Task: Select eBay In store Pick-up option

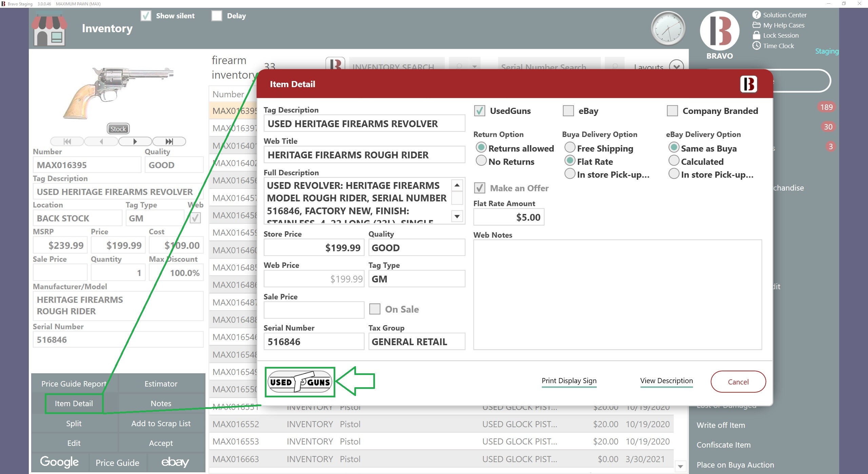Action: (674, 174)
